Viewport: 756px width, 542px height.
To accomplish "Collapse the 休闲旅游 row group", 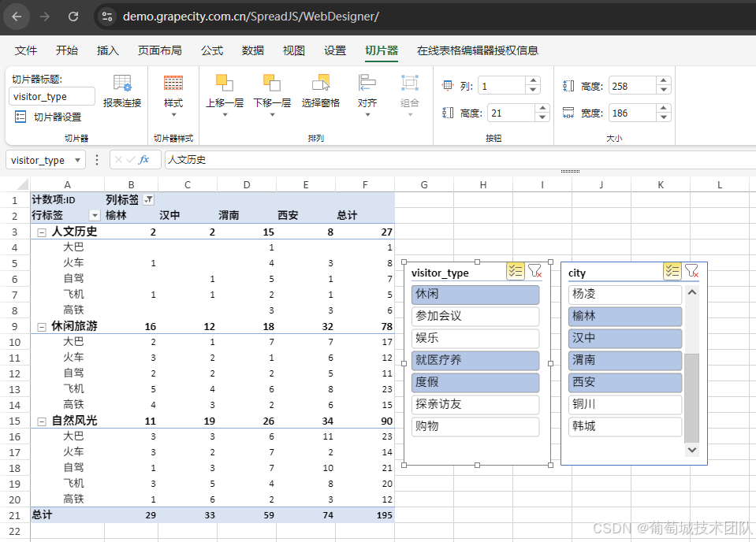I will (42, 327).
